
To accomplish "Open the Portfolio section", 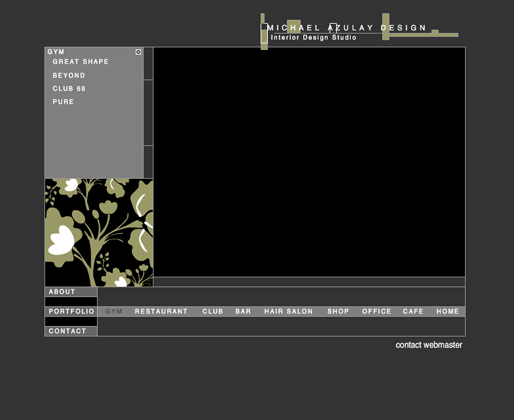I will 71,311.
